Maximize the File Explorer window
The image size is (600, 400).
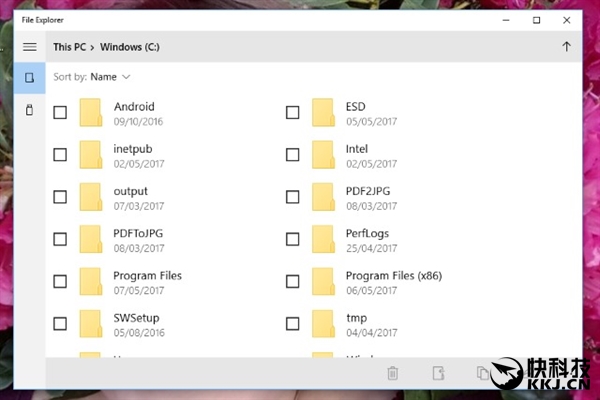point(536,20)
